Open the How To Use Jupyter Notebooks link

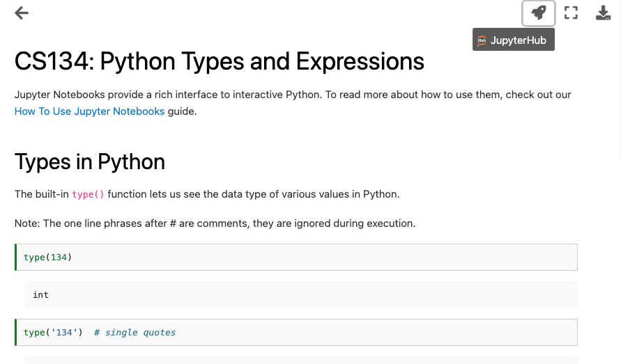click(89, 111)
